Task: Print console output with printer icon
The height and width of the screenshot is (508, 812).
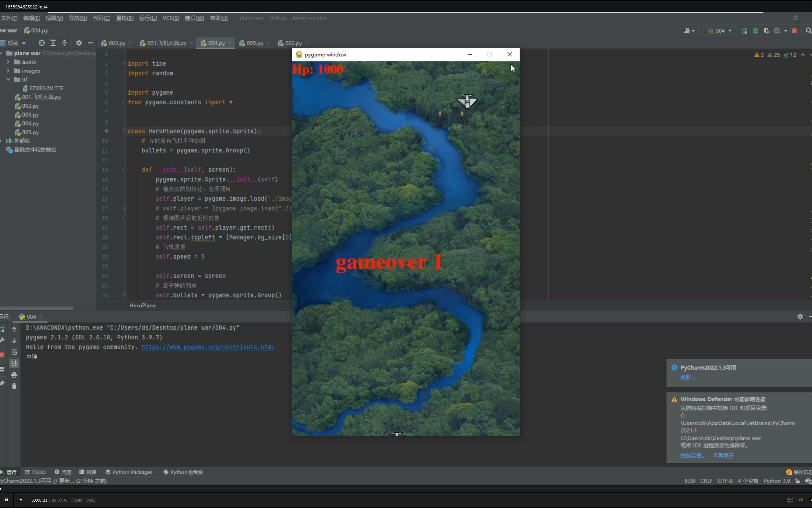Action: pos(14,375)
